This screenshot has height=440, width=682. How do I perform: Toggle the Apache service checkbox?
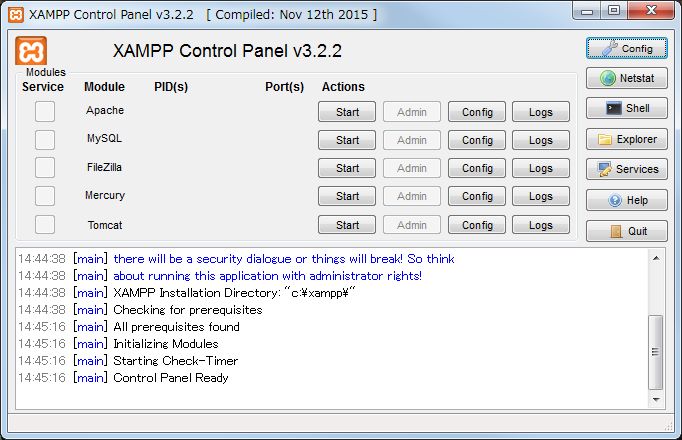45,111
